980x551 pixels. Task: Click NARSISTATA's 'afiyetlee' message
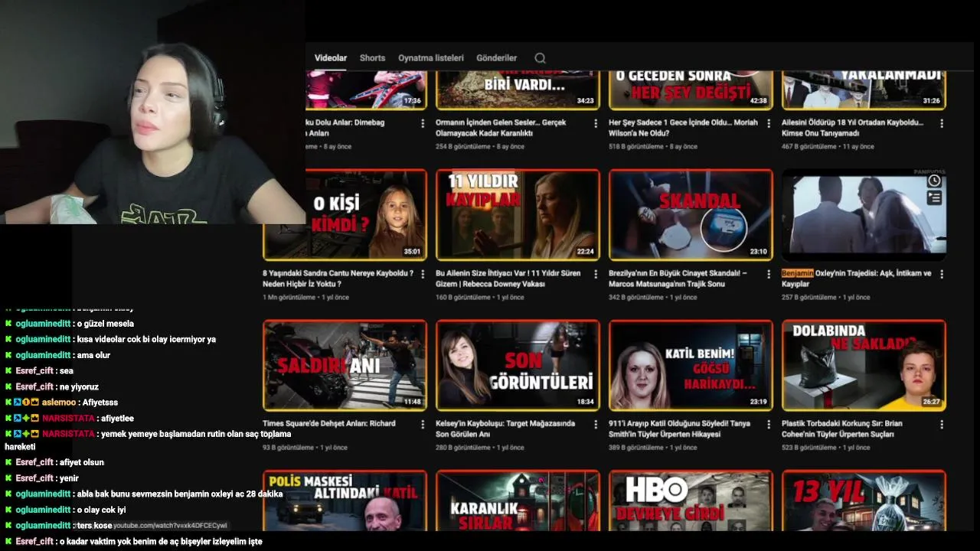click(x=117, y=419)
